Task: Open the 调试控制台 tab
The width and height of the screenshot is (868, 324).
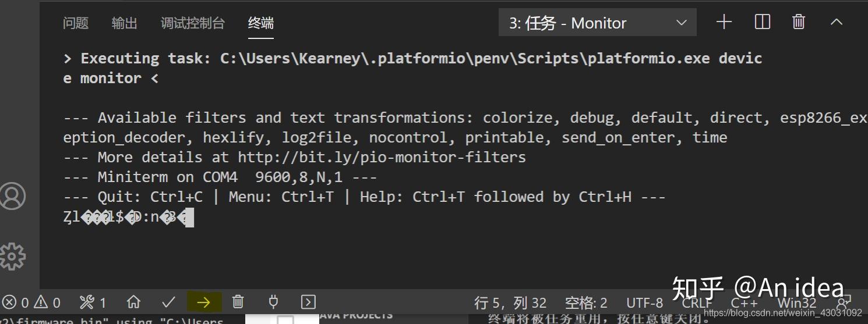Action: [192, 23]
